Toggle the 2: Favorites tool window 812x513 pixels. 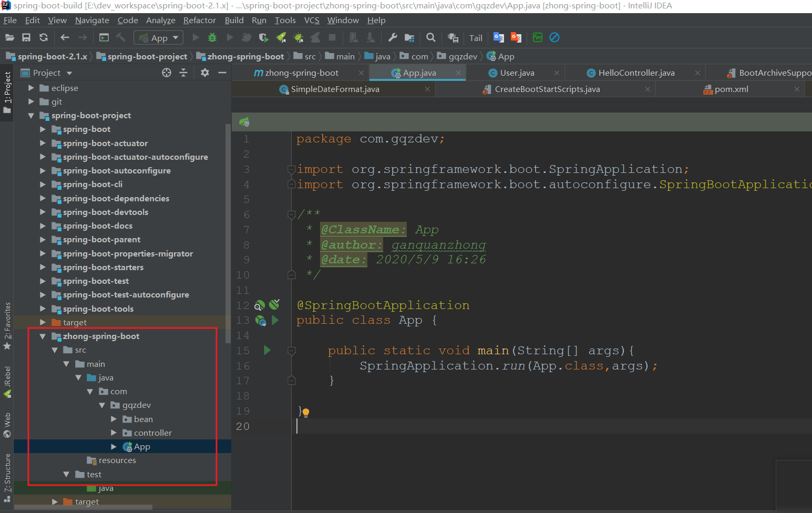(7, 326)
